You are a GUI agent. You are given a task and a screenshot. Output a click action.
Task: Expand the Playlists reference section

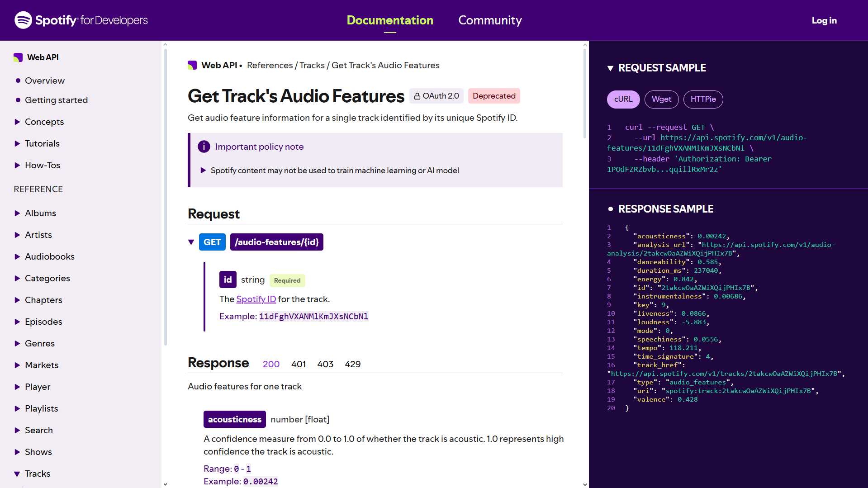click(x=17, y=408)
